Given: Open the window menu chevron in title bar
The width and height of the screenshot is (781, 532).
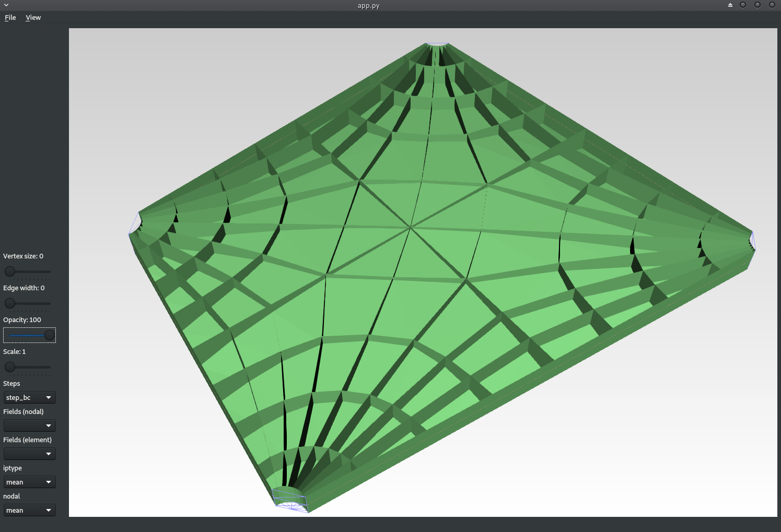Looking at the screenshot, I should coord(6,5).
